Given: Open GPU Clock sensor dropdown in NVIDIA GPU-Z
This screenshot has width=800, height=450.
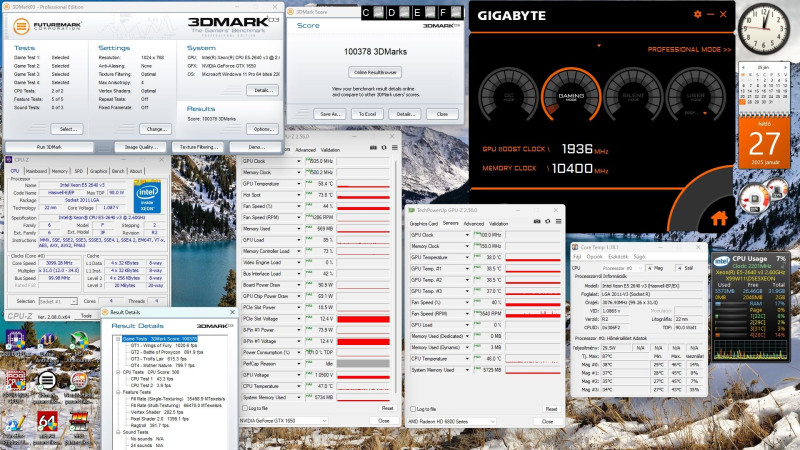Looking at the screenshot, I should 299,161.
